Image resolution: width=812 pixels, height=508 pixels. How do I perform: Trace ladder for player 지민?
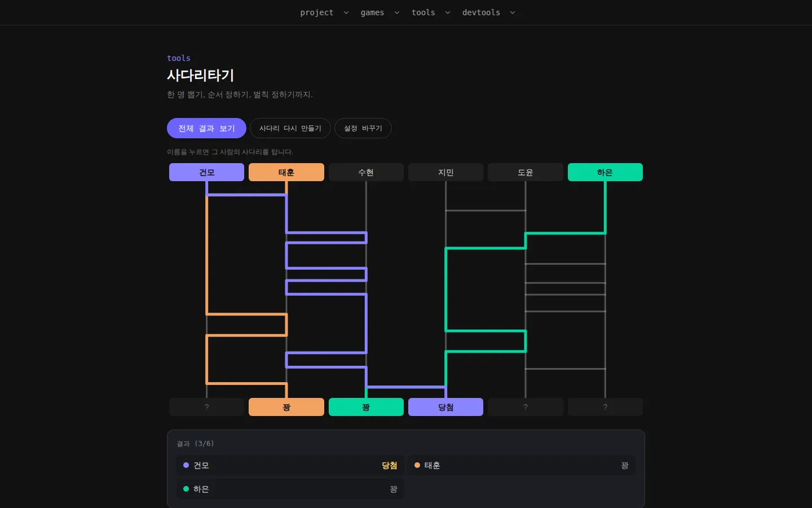445,172
